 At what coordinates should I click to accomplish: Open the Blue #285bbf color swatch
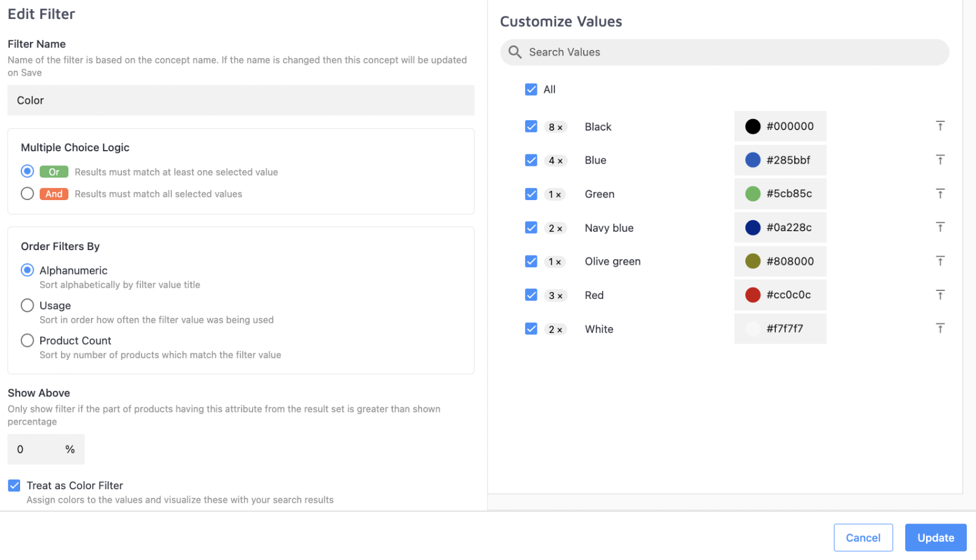(753, 160)
